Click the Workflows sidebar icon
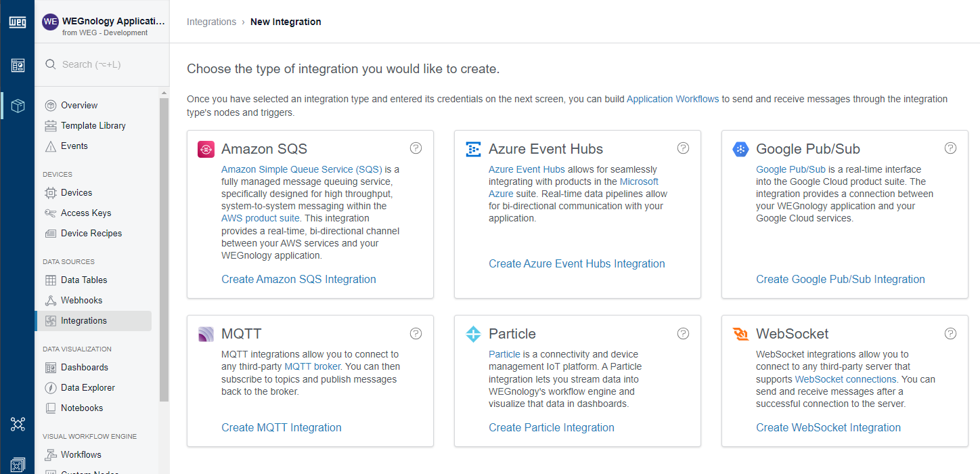Image resolution: width=980 pixels, height=474 pixels. pos(51,455)
